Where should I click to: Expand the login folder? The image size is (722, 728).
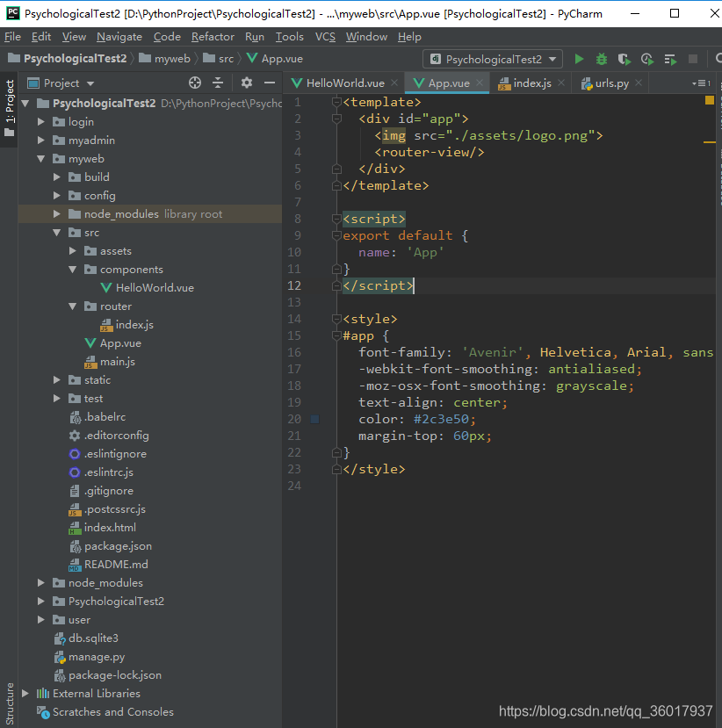click(x=41, y=122)
